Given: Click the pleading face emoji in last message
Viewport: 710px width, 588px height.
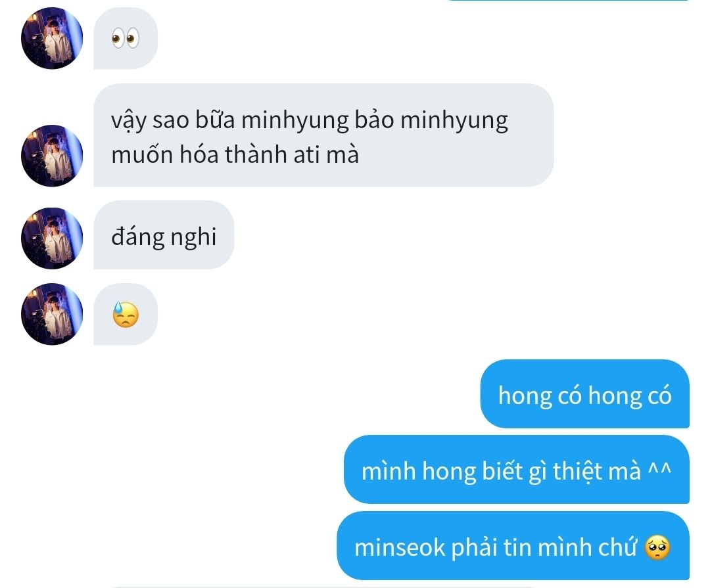Looking at the screenshot, I should pos(657,547).
